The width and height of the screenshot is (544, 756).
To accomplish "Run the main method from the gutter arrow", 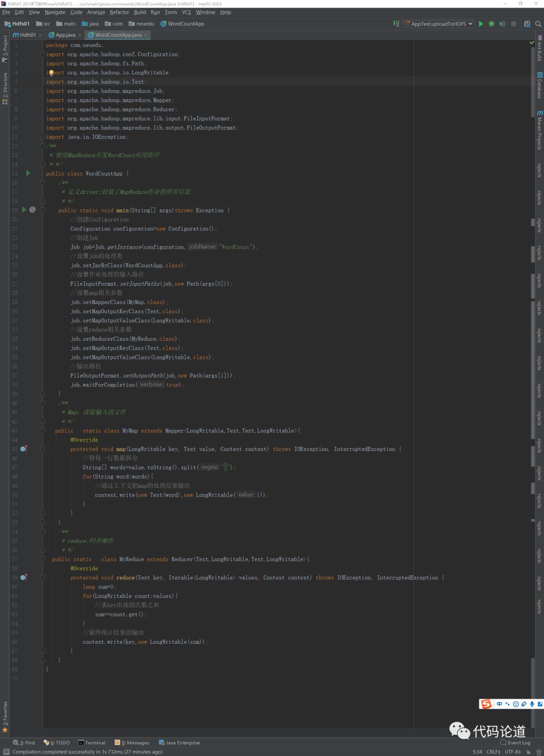I will tap(24, 210).
